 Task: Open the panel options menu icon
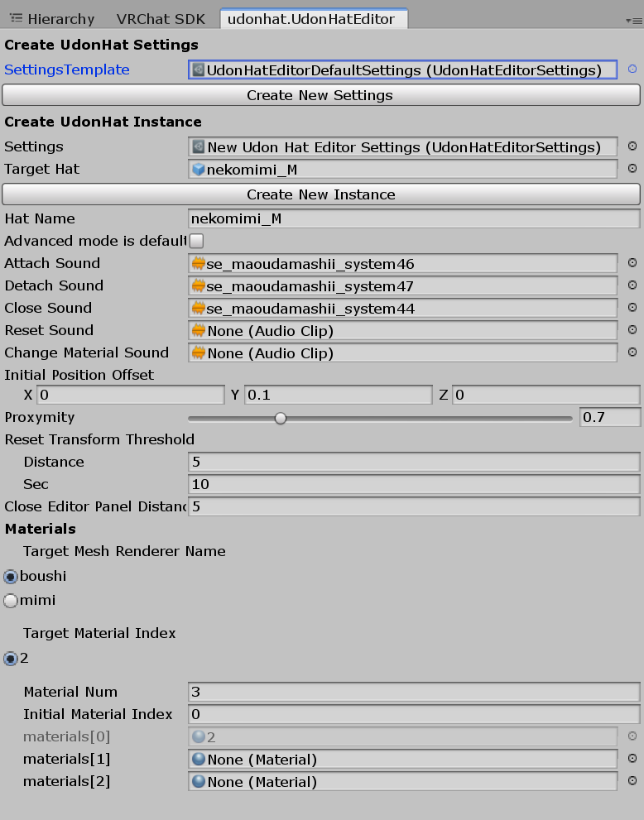pos(633,21)
